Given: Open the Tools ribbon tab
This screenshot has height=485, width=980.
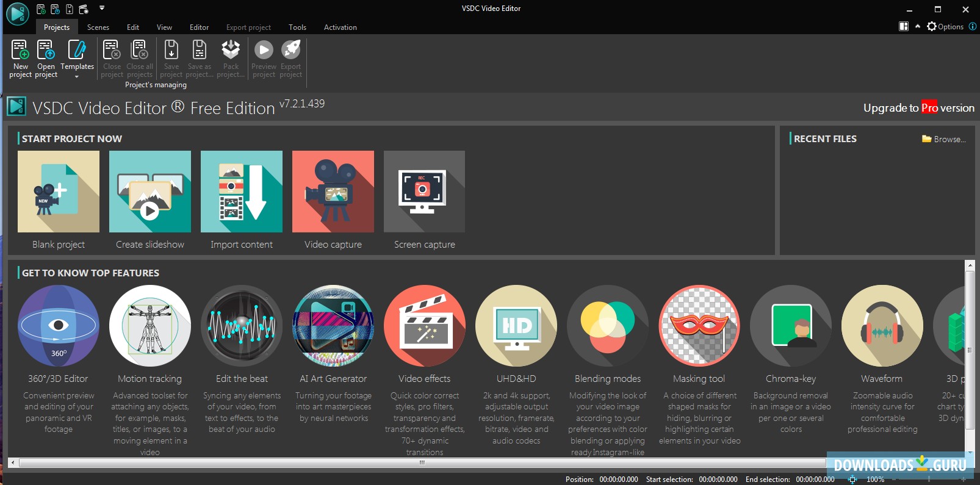Looking at the screenshot, I should (297, 27).
